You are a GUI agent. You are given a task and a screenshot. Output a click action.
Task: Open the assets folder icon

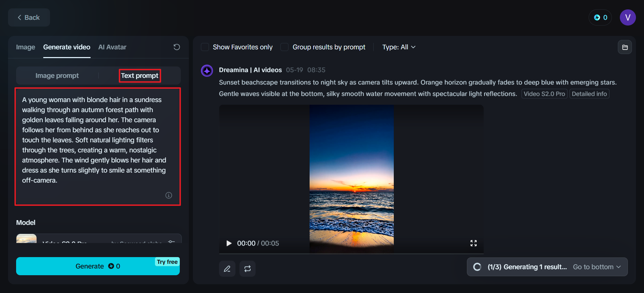625,47
